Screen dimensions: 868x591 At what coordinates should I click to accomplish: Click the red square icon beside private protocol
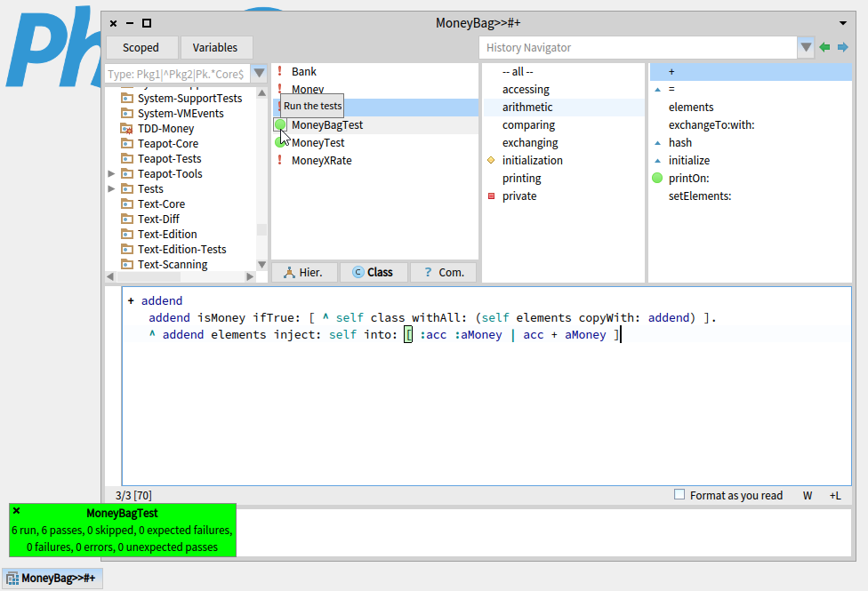tap(491, 196)
